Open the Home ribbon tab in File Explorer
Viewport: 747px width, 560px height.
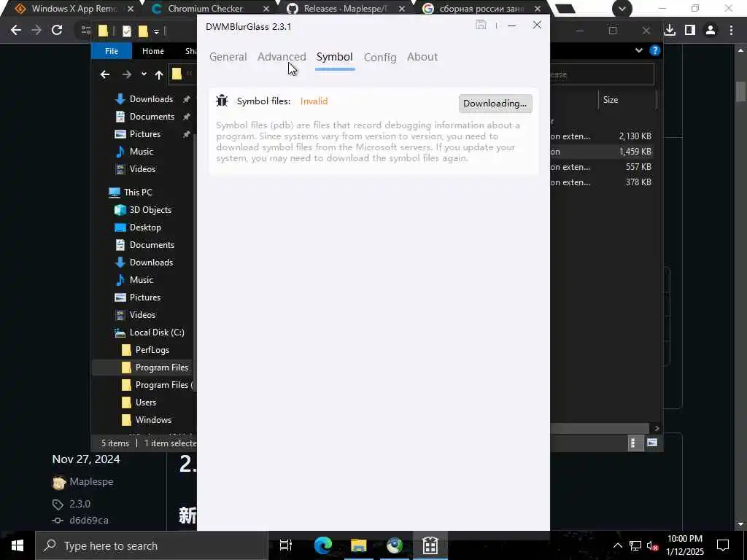(152, 51)
